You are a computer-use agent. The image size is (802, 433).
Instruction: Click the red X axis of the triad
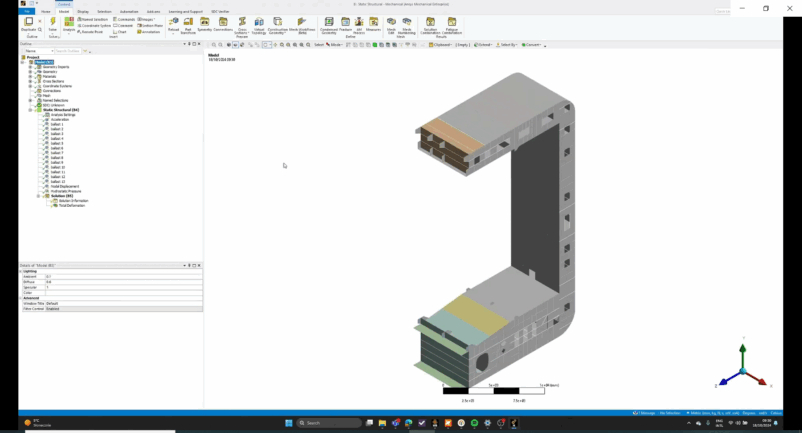756,378
